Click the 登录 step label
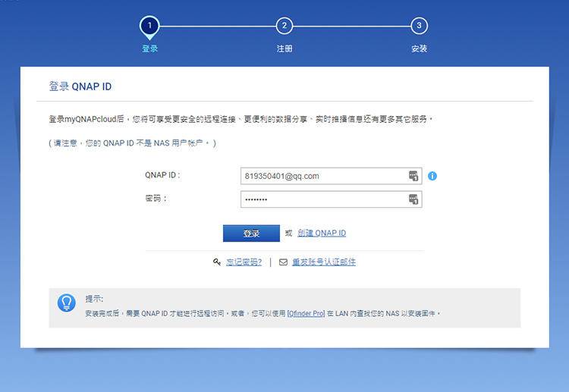Viewport: 569px width, 392px height. point(149,49)
